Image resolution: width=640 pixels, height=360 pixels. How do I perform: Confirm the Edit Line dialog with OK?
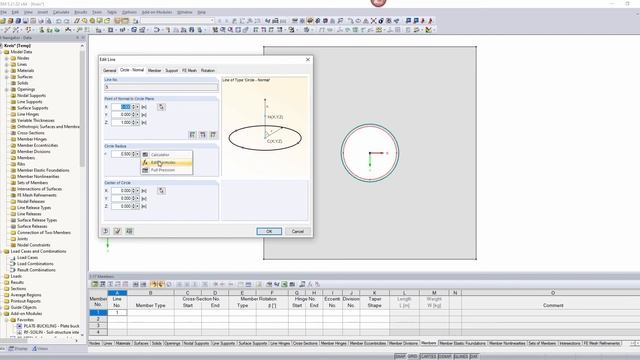(269, 231)
